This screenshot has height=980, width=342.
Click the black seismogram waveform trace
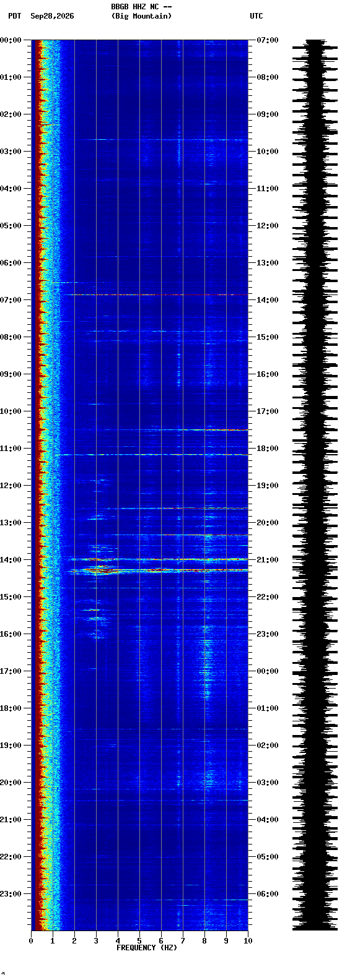[315, 485]
